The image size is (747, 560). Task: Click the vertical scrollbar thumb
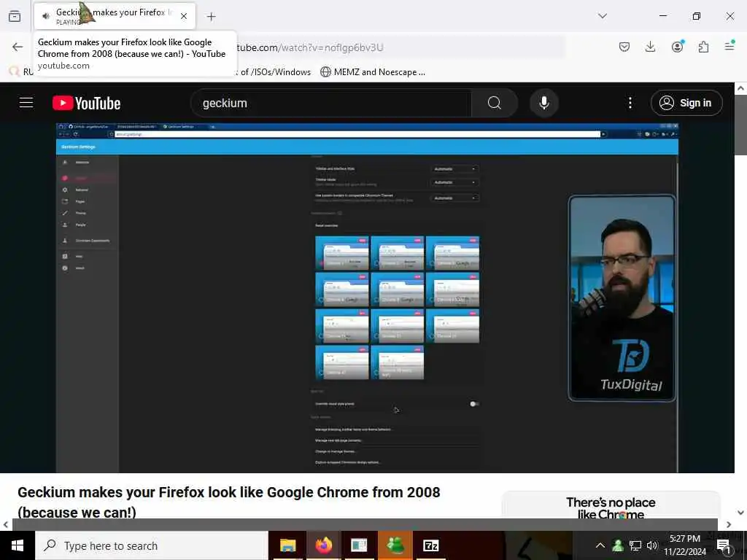coord(740,125)
